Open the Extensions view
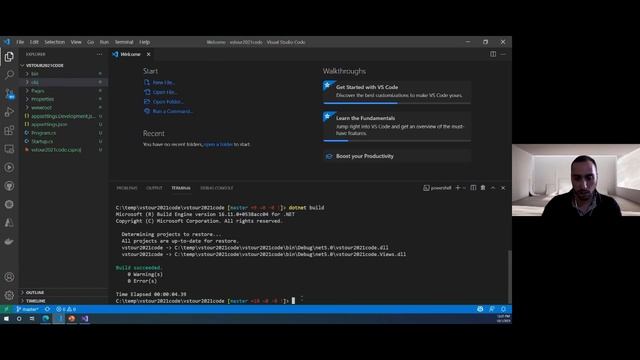The height and width of the screenshot is (360, 640). click(9, 130)
